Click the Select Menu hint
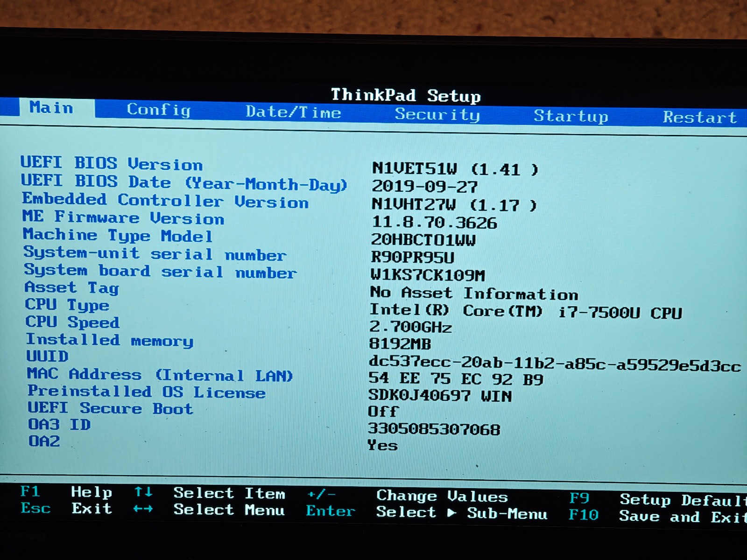This screenshot has height=560, width=747. [229, 510]
